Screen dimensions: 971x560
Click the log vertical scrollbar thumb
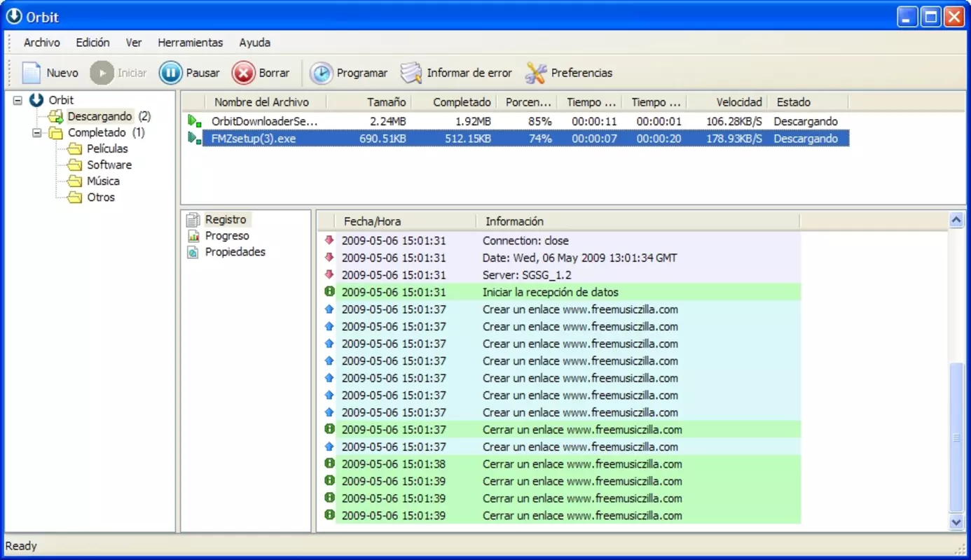956,438
